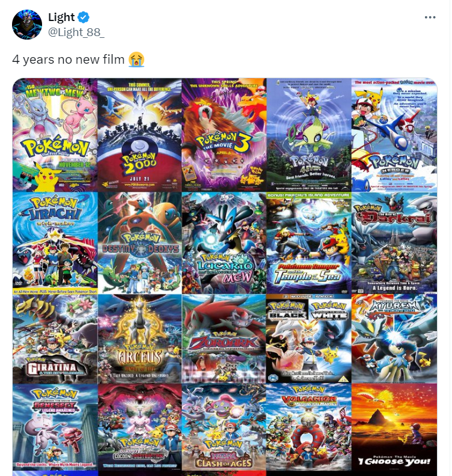Viewport: 452px width, 476px height.
Task: View the Temple of the Sea poster
Action: (x=309, y=243)
